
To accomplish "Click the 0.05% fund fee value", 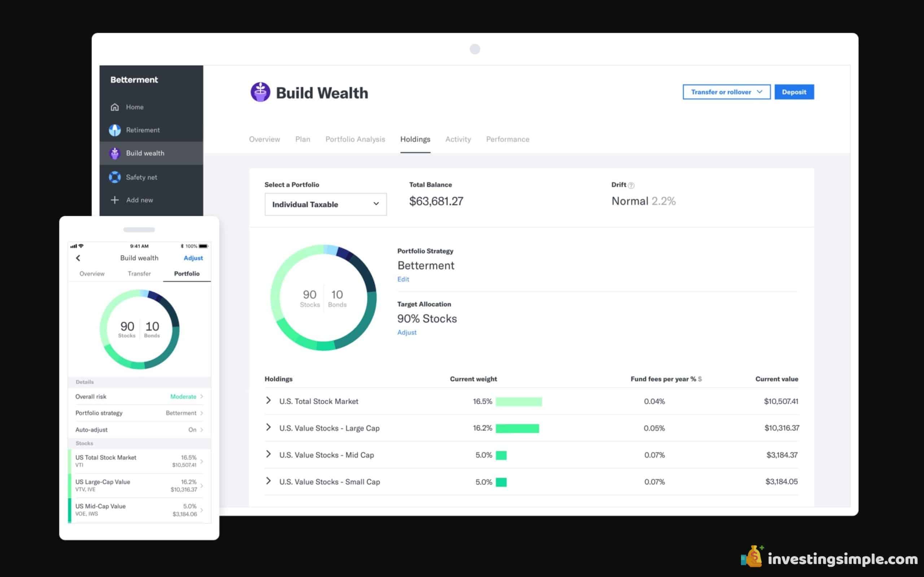I will [654, 428].
